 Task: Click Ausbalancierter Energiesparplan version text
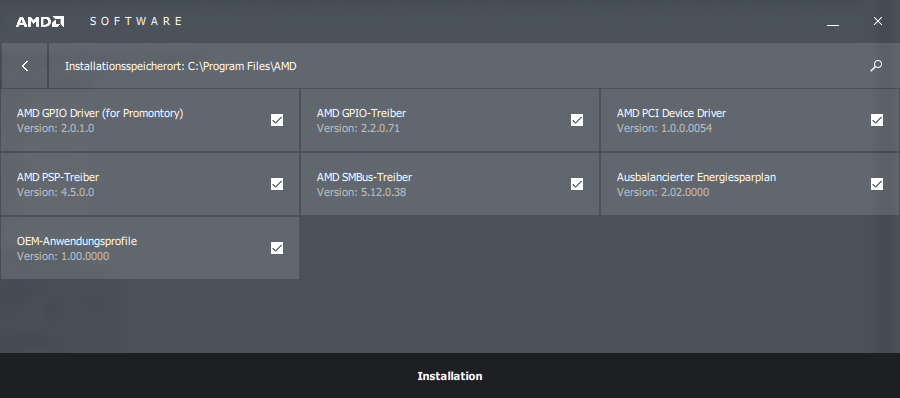[663, 192]
